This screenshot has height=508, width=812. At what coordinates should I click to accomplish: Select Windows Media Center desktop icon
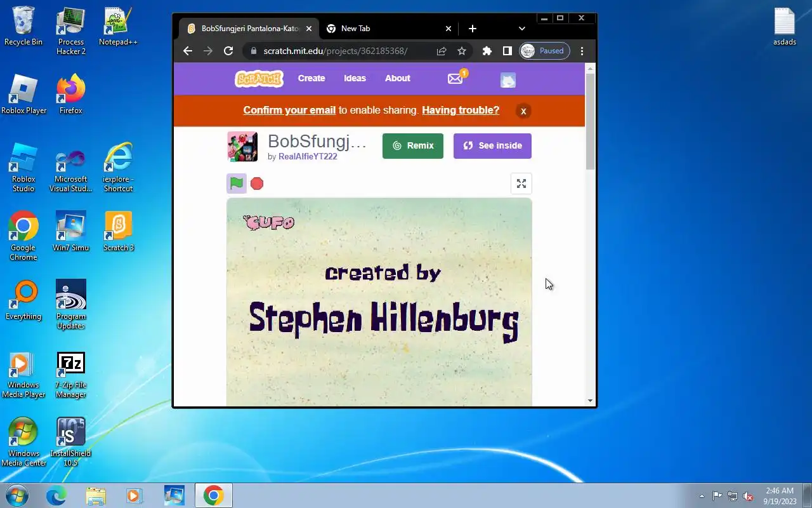point(23,442)
